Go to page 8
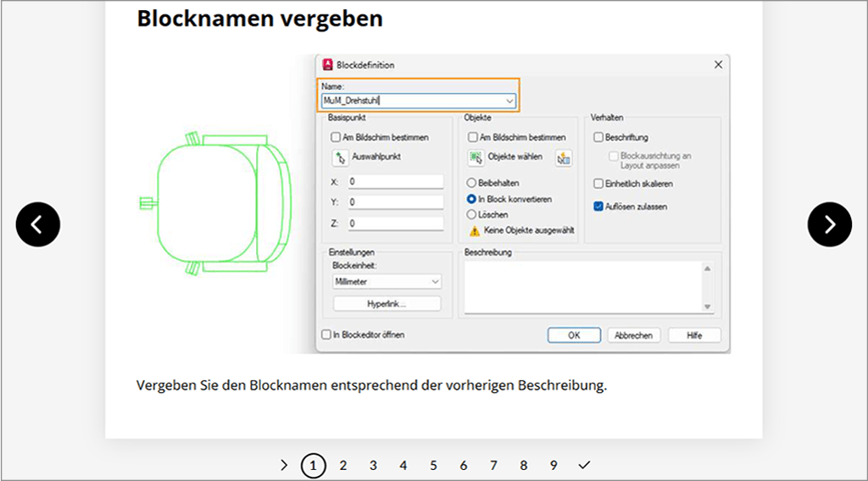868x481 pixels. coord(523,466)
